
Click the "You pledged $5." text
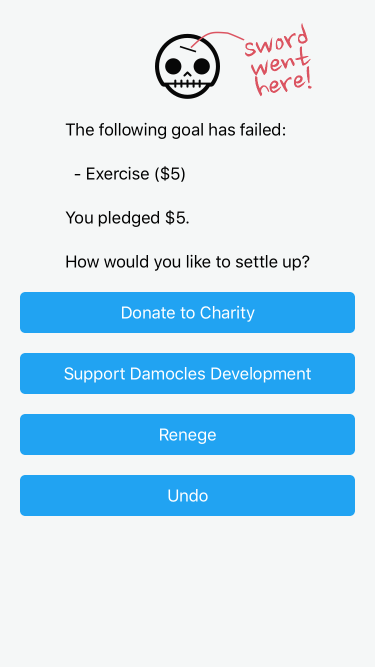[128, 218]
